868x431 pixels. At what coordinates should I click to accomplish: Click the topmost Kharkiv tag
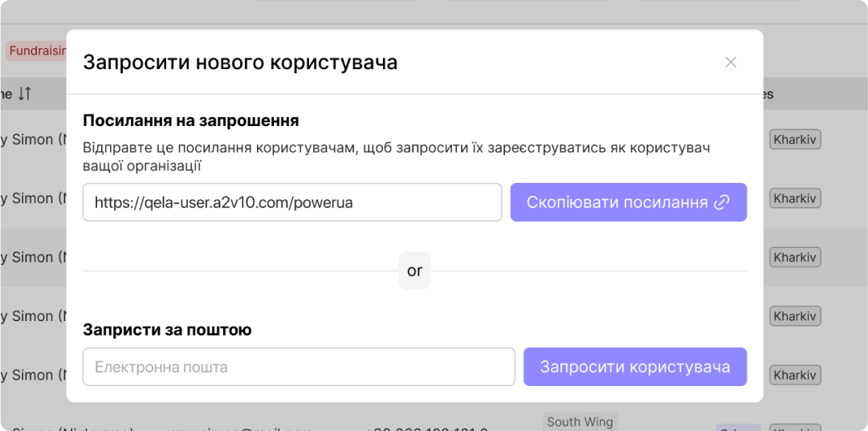794,140
